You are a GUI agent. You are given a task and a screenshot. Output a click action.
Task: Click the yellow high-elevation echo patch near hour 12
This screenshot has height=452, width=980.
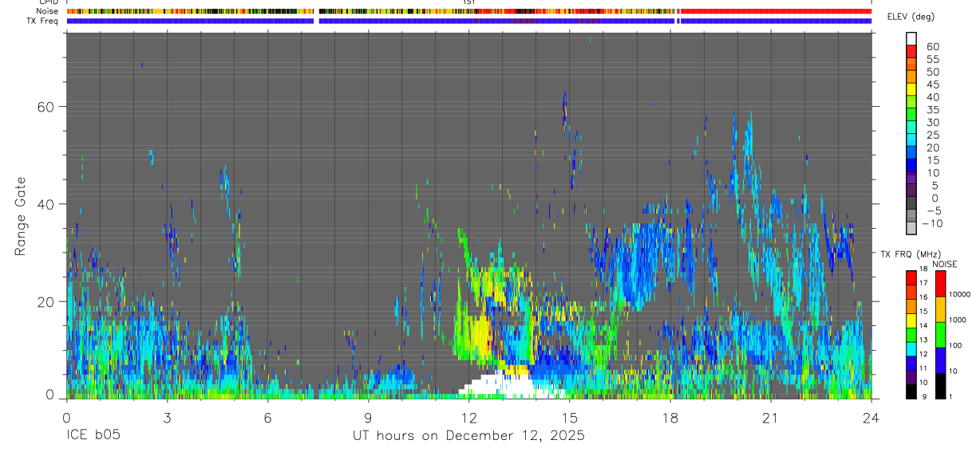pos(480,335)
